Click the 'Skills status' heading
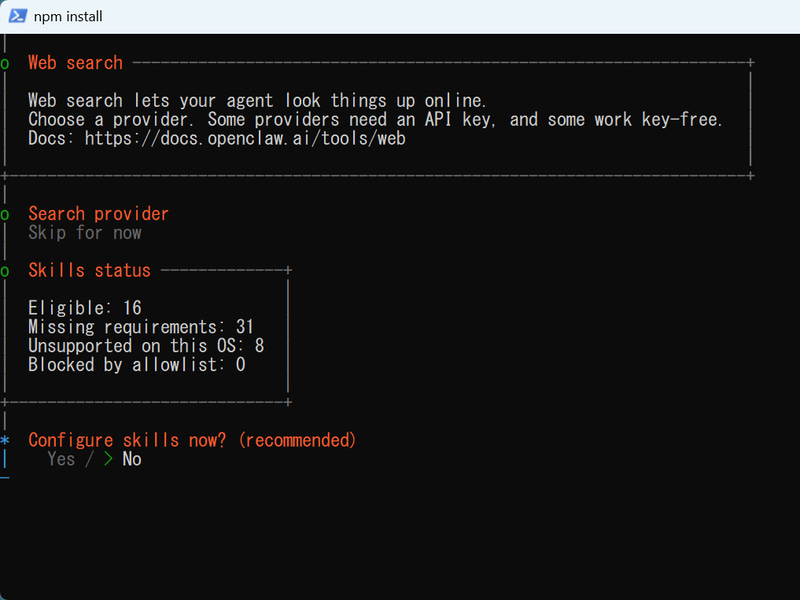The height and width of the screenshot is (600, 800). (89, 270)
